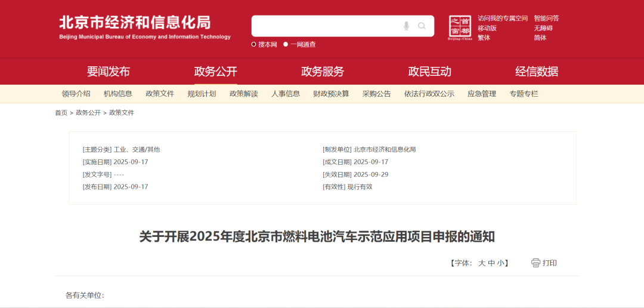Open the 政务服务 main tab
Screen dimensions: 644x308
point(323,72)
